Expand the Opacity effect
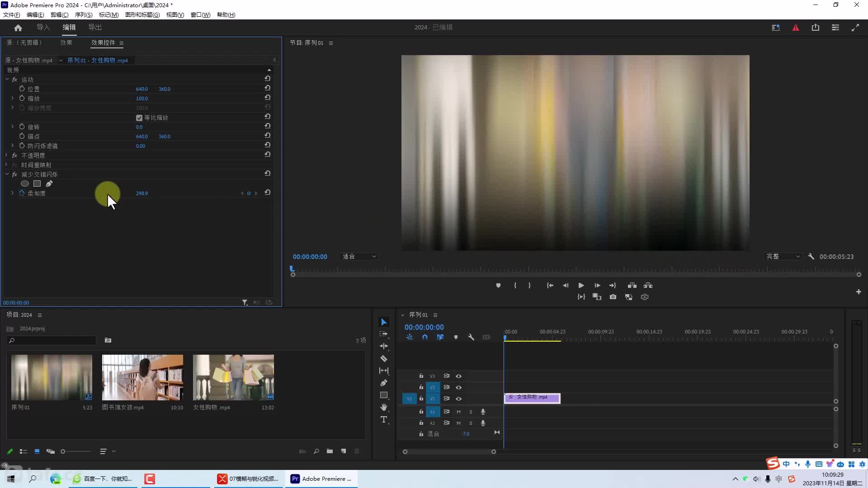 click(x=7, y=155)
